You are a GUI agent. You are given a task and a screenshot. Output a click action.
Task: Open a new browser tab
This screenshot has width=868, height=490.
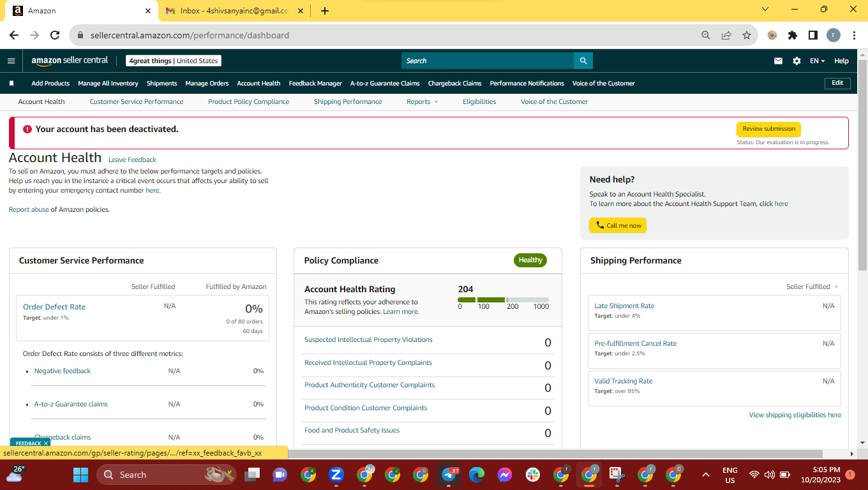pos(325,10)
